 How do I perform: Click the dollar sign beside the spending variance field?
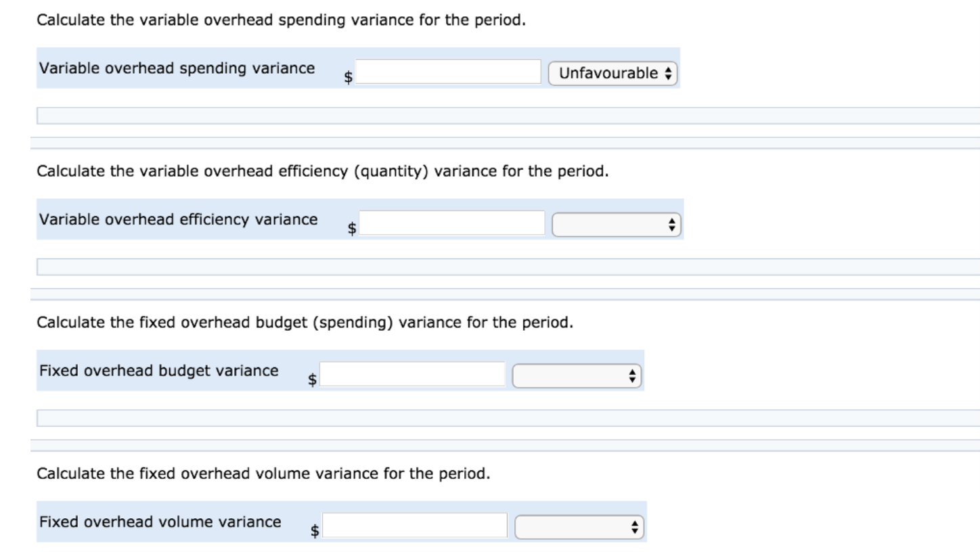[x=347, y=76]
